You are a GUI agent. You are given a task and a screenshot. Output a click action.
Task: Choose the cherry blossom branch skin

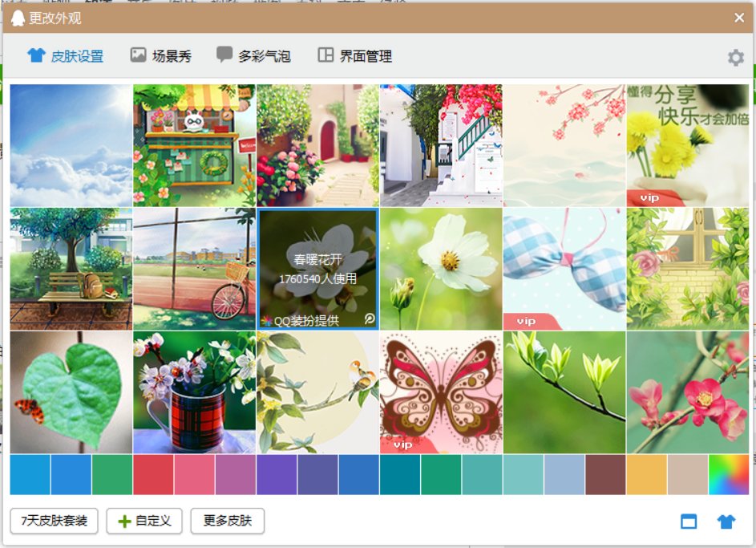564,141
